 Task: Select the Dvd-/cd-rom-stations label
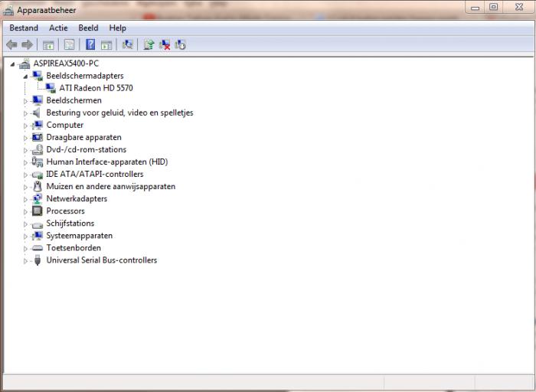86,149
